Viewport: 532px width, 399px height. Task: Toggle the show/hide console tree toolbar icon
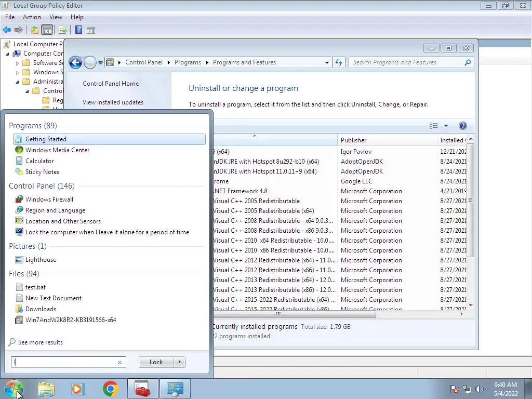tap(47, 30)
